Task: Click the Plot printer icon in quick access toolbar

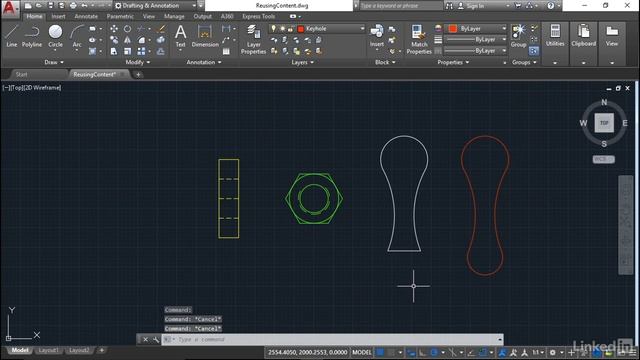Action: point(73,6)
